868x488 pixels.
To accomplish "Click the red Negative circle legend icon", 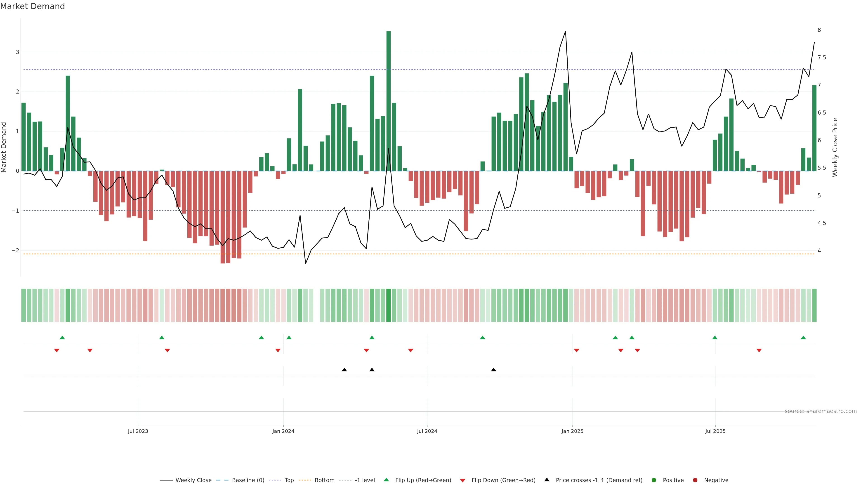I will 695,480.
